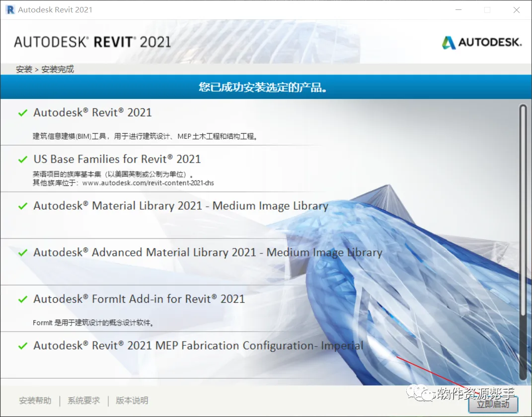
Task: Minimize the Autodesk Revit 2021 installer window
Action: click(x=458, y=10)
